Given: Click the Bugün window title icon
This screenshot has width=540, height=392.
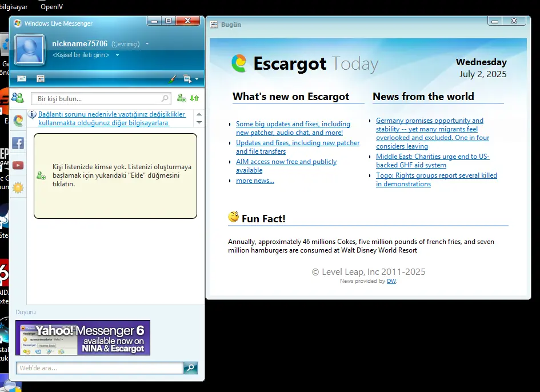Looking at the screenshot, I should 214,25.
